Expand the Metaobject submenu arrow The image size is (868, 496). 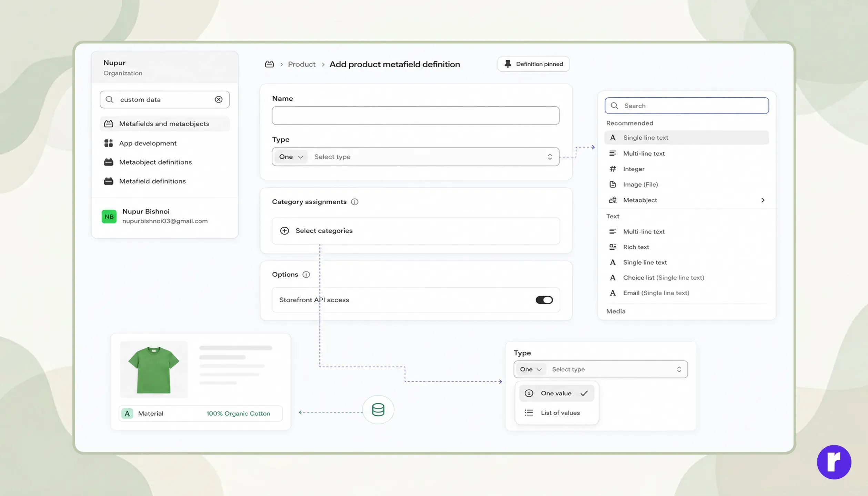[763, 200]
